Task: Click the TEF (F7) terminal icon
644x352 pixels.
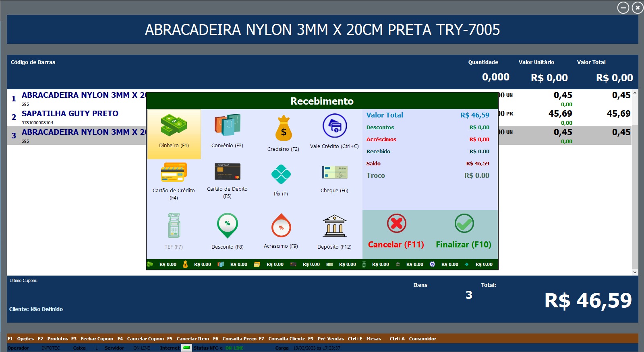Action: click(174, 225)
